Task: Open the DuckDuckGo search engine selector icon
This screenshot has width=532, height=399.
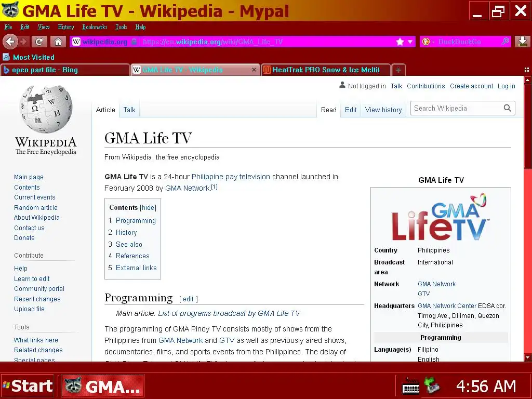Action: point(427,42)
